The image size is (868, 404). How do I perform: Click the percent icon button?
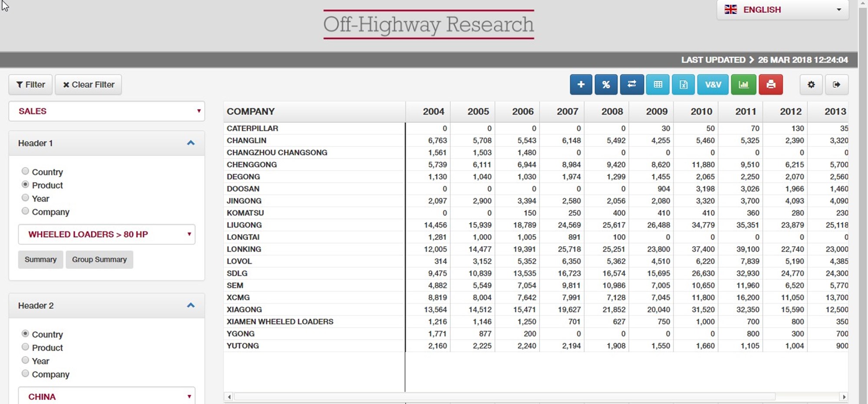(x=606, y=85)
